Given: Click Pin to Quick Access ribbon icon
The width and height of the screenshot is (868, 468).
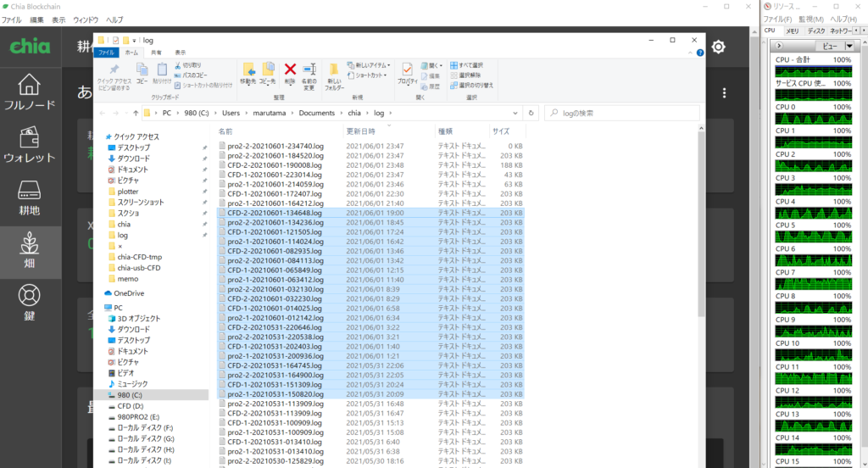Looking at the screenshot, I should point(114,76).
